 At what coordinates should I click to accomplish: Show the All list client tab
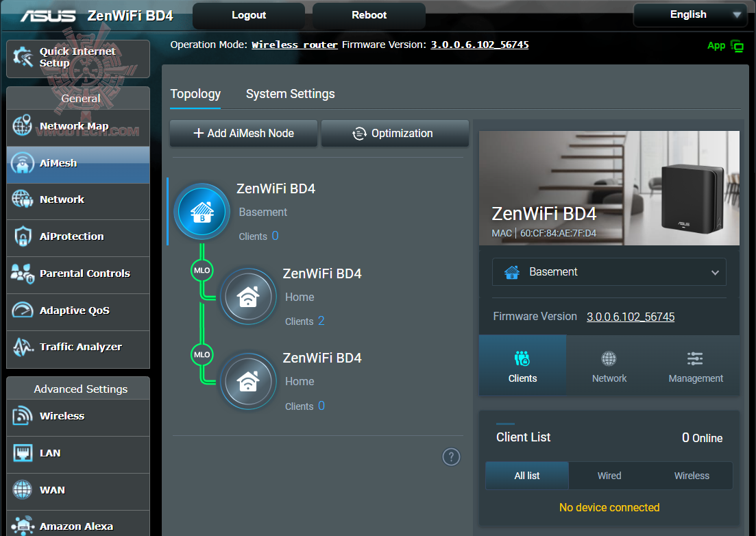click(527, 476)
